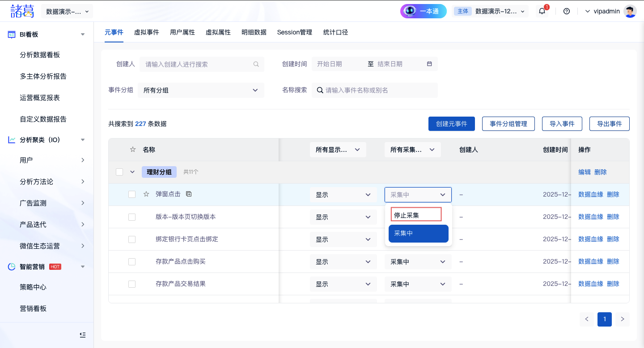Click the calendar icon in date range

tap(429, 64)
